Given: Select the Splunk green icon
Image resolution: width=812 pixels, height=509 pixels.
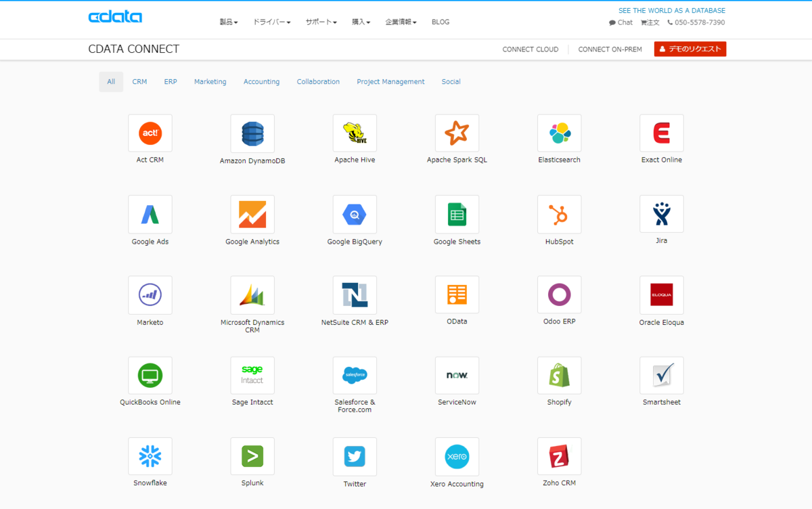Looking at the screenshot, I should [252, 456].
